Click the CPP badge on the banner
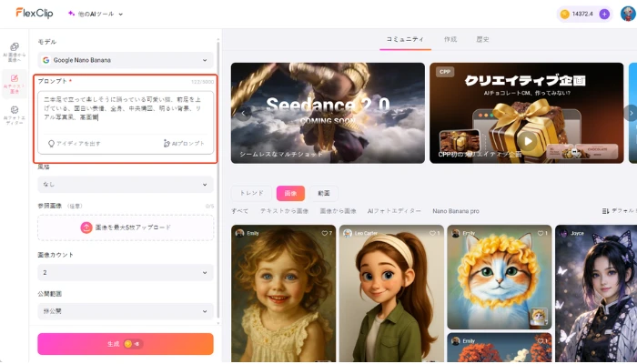Viewport: 637px width, 364px height. [445, 72]
